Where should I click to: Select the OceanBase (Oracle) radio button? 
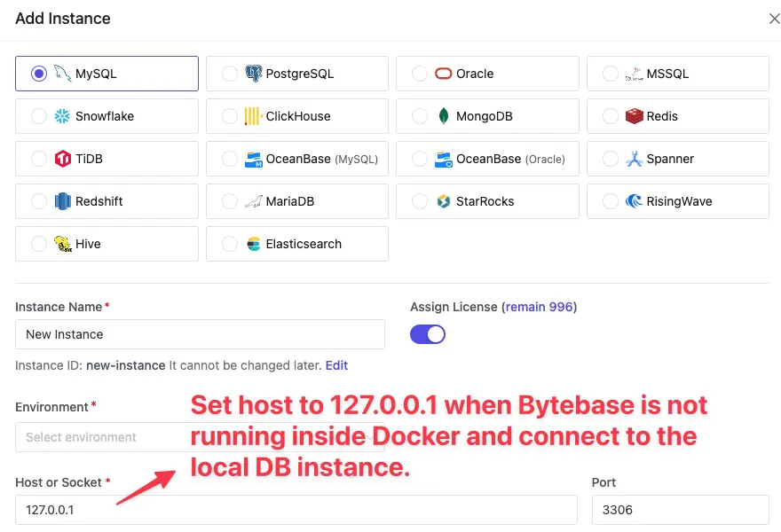420,159
